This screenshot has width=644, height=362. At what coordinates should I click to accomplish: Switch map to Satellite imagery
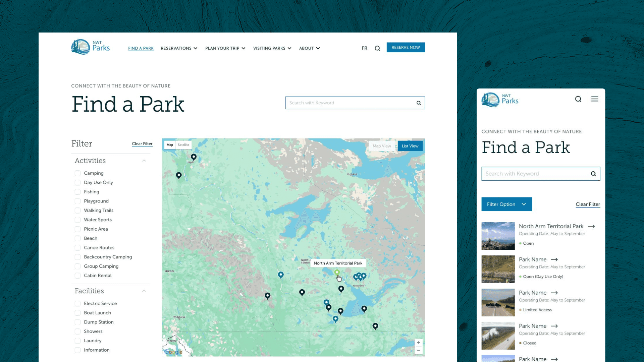pos(183,145)
